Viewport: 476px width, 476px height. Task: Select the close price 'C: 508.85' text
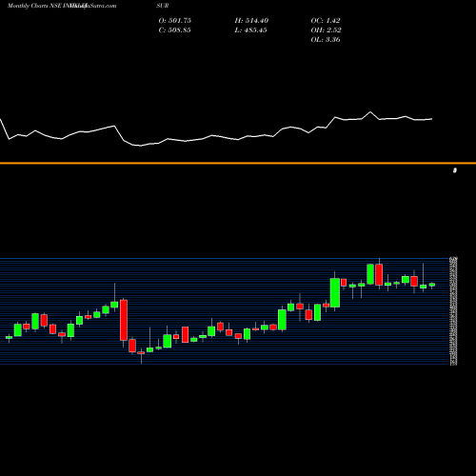pos(174,30)
